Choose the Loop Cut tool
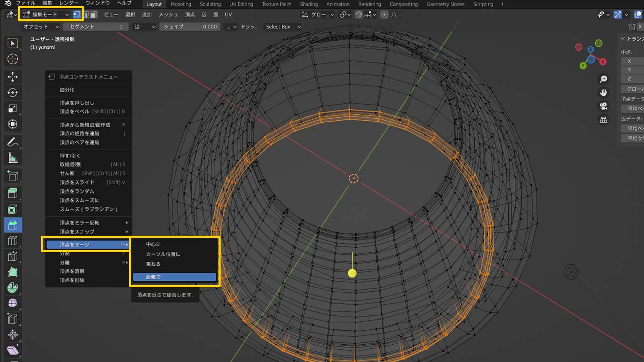Image resolution: width=644 pixels, height=362 pixels. click(12, 241)
